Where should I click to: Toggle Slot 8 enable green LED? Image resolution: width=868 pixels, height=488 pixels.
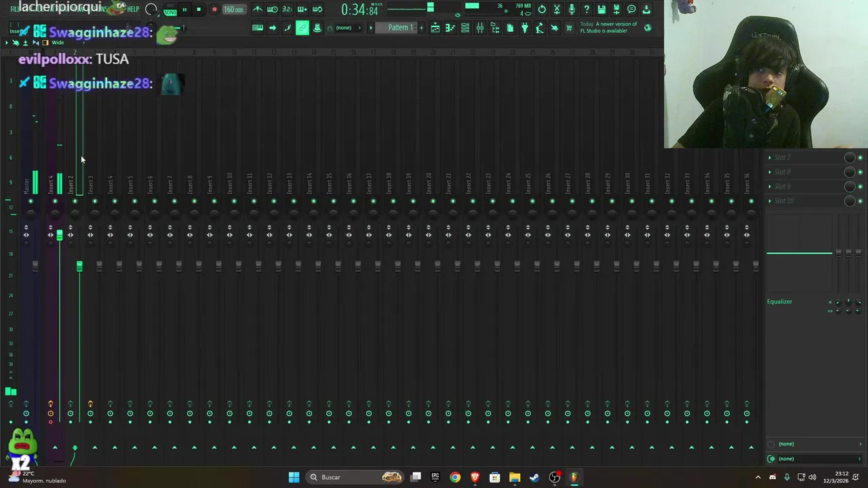click(861, 172)
